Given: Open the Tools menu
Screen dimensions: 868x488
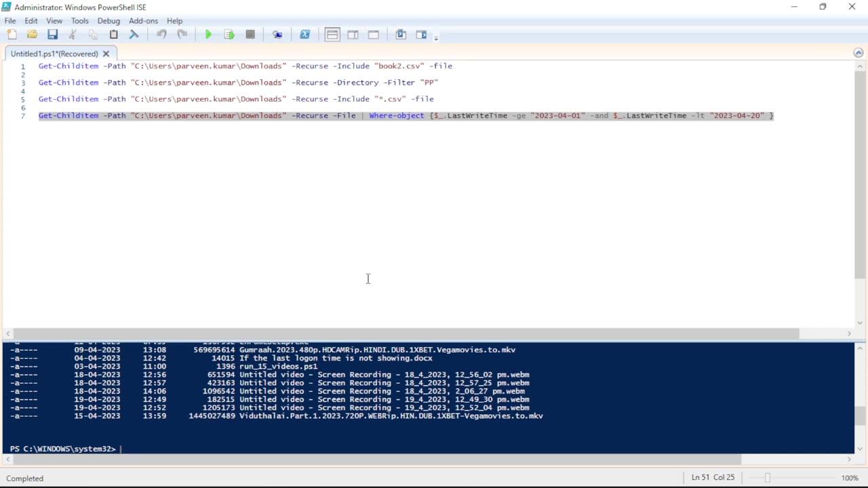Looking at the screenshot, I should point(80,21).
